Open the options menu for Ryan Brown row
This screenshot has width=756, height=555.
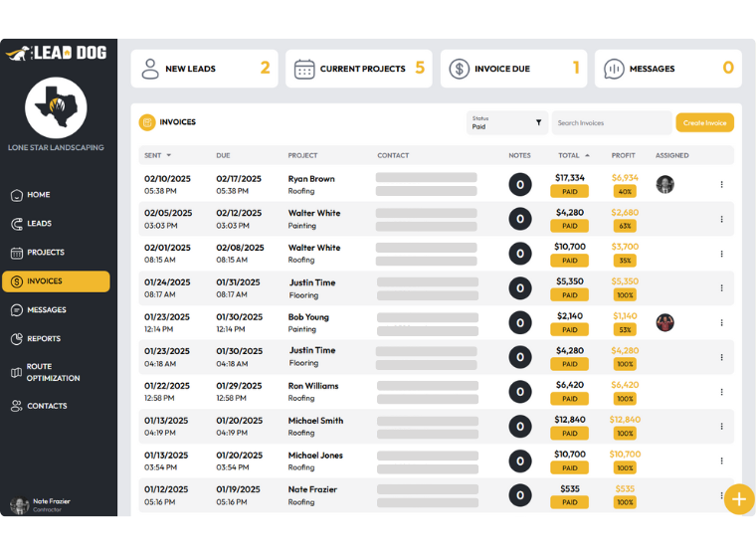coord(721,185)
